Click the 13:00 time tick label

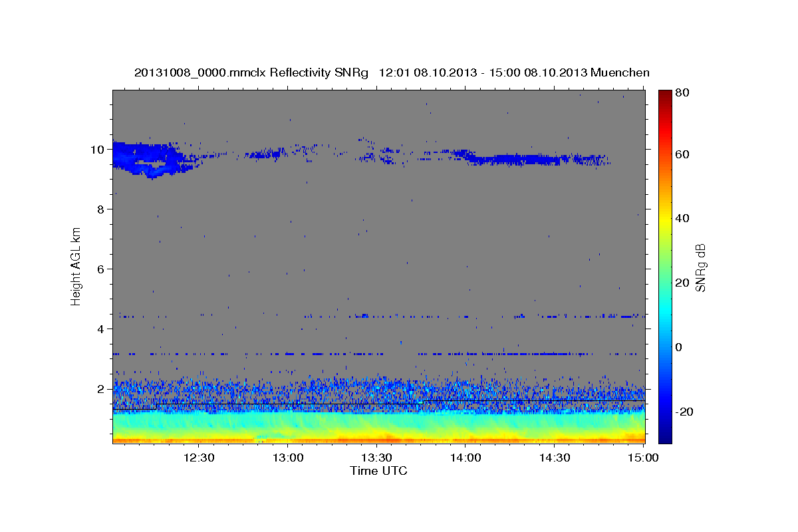[287, 458]
